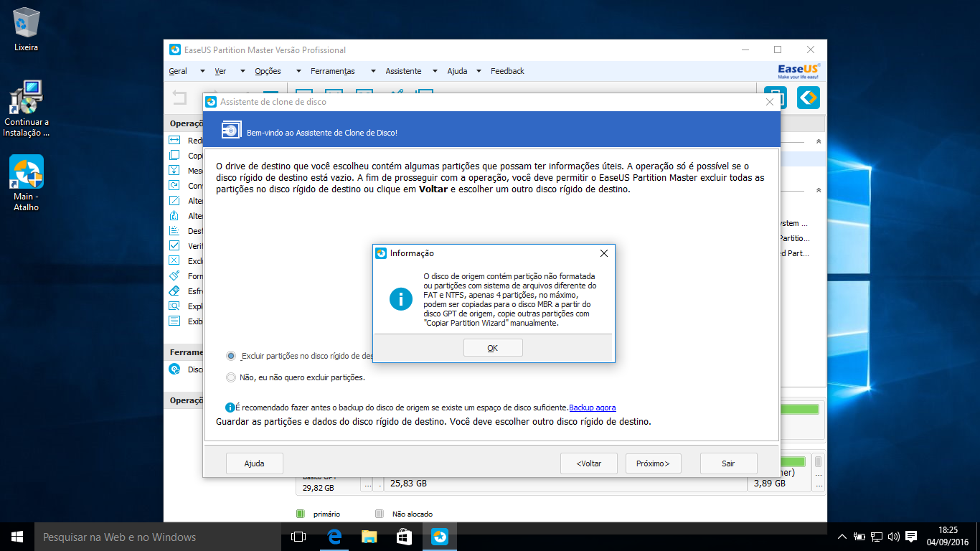Expand the Geral menu dropdown arrow

tap(202, 71)
